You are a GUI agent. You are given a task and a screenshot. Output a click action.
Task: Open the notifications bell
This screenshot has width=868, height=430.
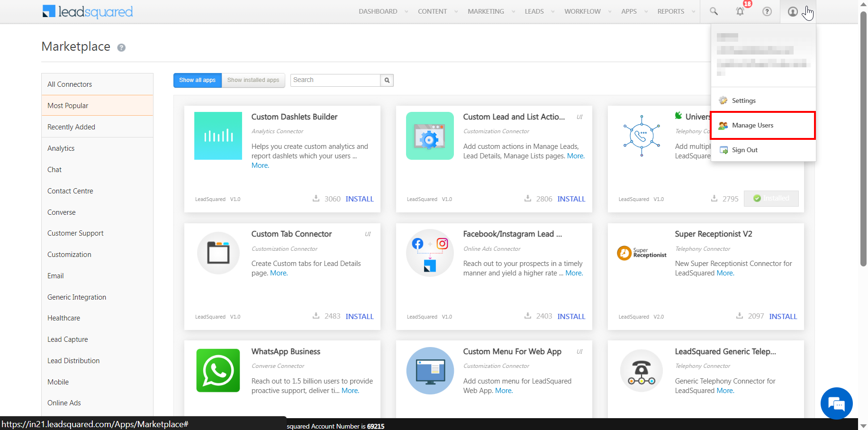click(x=740, y=11)
